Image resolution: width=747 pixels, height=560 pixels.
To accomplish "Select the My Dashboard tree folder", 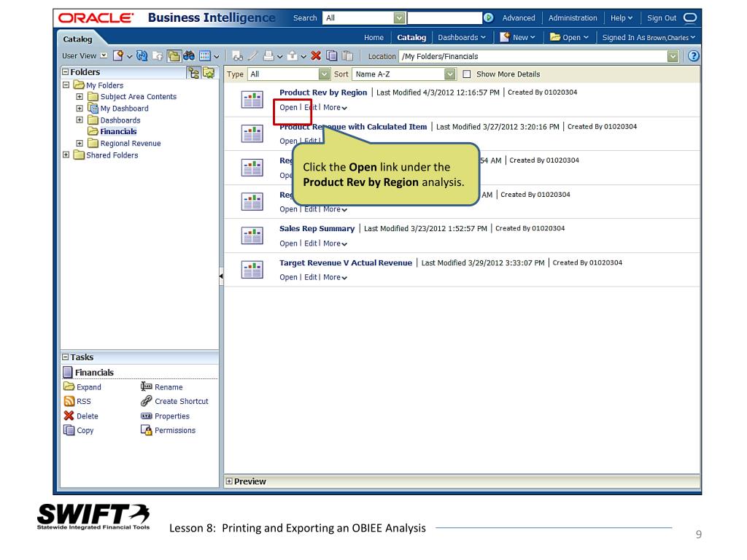I will pyautogui.click(x=124, y=108).
